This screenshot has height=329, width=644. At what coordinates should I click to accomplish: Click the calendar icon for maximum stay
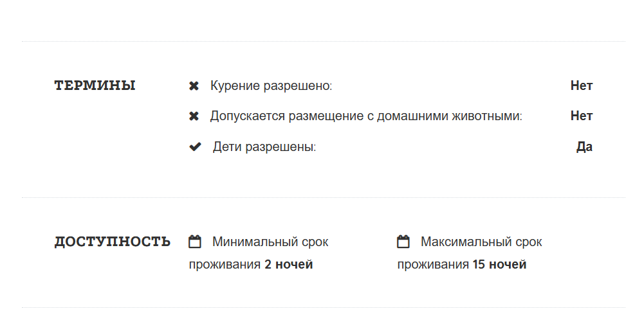point(403,242)
